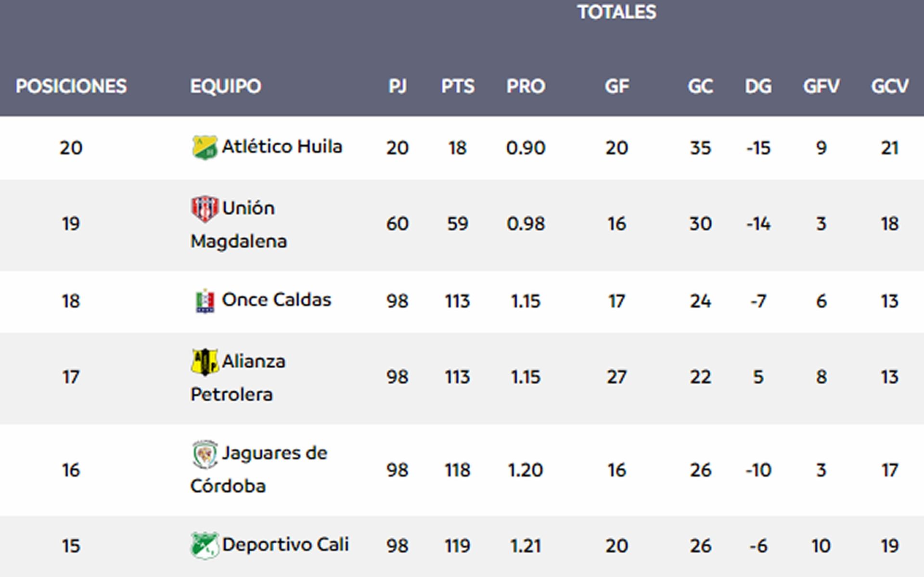Select Alianza Petrolera's 1.15 PRO value

(x=526, y=377)
